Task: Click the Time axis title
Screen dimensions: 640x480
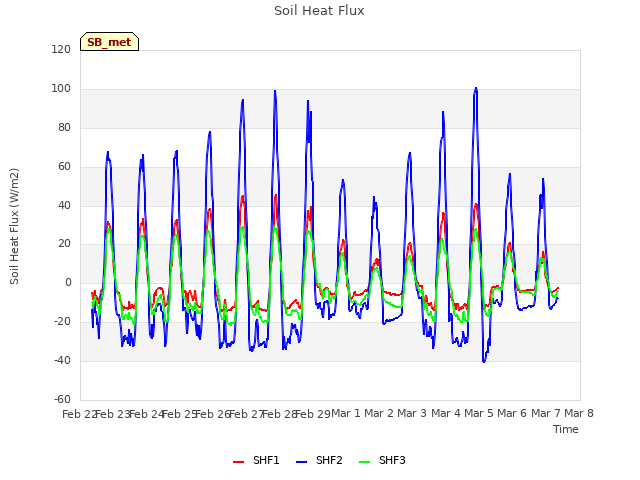Action: click(565, 429)
